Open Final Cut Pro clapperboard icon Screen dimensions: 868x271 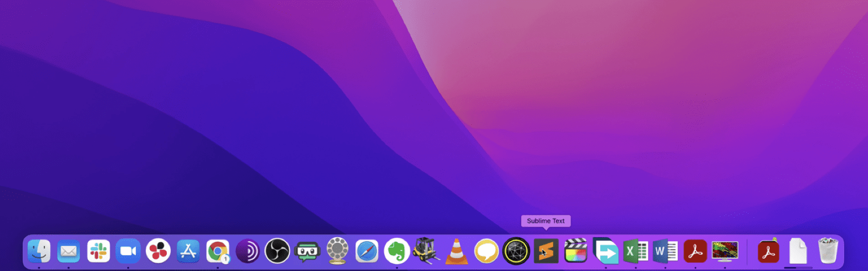(576, 251)
